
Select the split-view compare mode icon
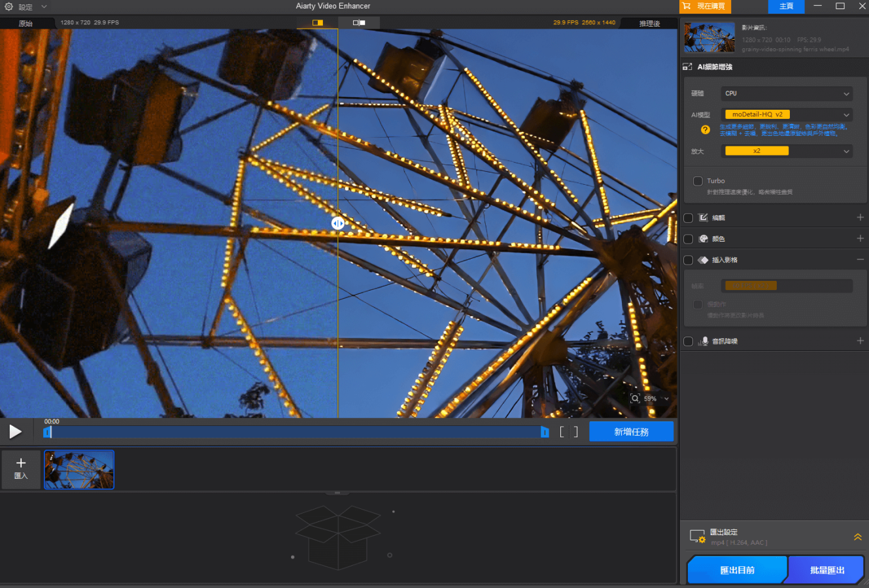[318, 23]
